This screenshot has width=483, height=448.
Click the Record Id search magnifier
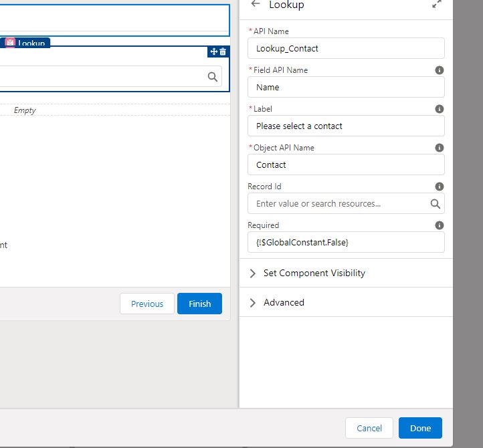pos(435,203)
